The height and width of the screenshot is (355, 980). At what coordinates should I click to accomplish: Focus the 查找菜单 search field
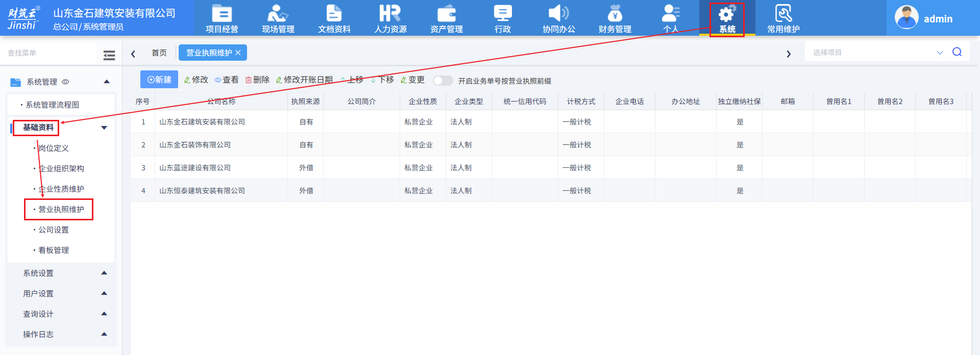48,53
